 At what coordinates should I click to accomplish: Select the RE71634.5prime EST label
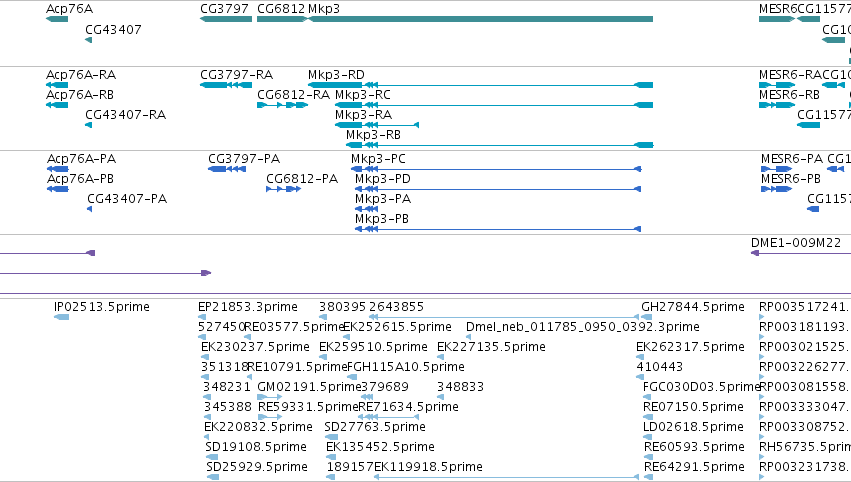point(408,408)
